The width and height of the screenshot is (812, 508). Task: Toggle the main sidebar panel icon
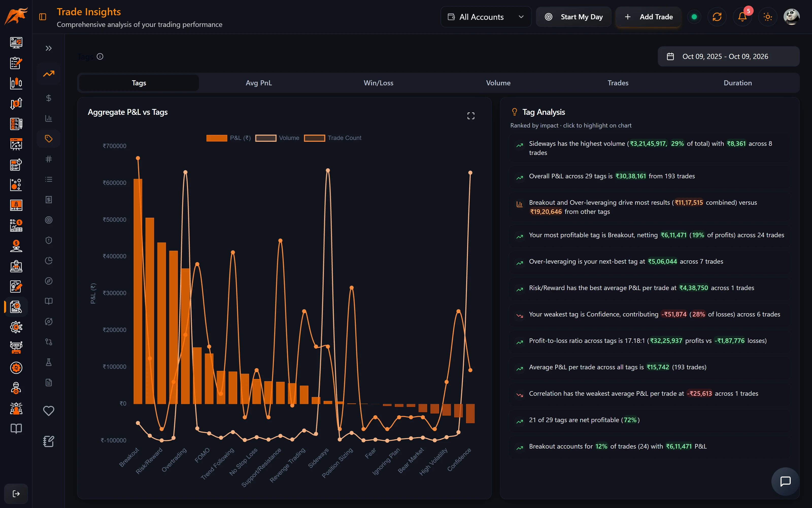[43, 17]
